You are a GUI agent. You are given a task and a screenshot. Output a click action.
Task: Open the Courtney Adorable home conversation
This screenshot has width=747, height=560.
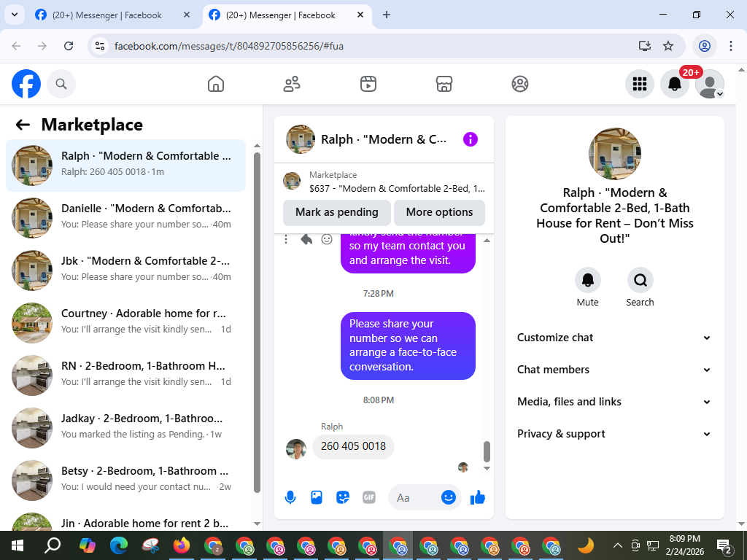pos(125,322)
